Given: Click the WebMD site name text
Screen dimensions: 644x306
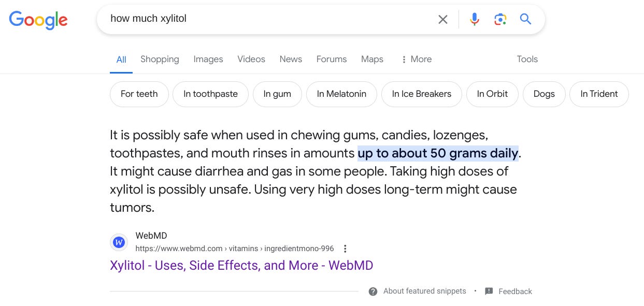Looking at the screenshot, I should (x=151, y=236).
